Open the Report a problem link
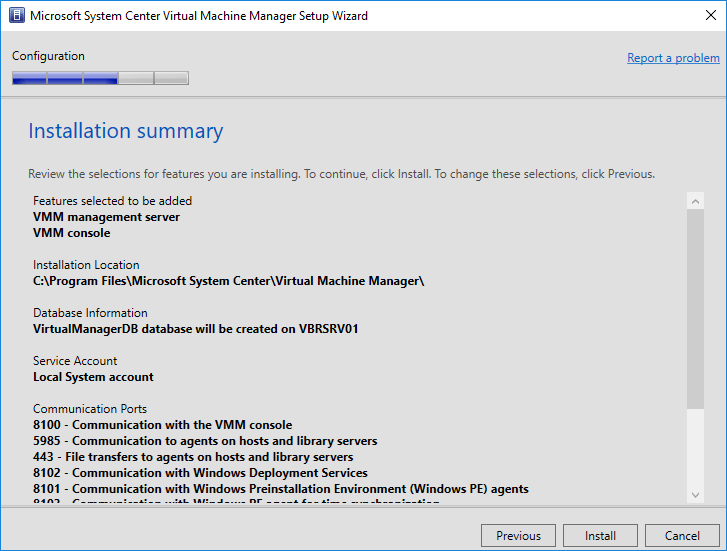Image resolution: width=727 pixels, height=551 pixels. pos(673,58)
